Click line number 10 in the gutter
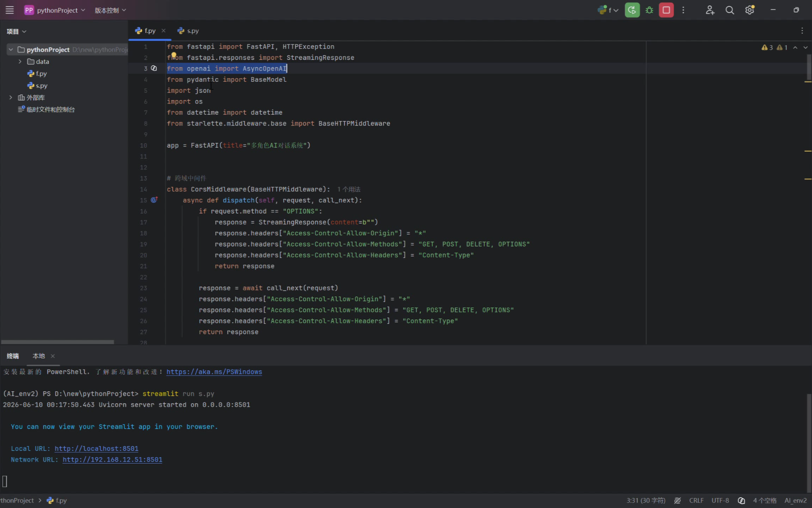Screen dimensions: 812x508 (143, 145)
